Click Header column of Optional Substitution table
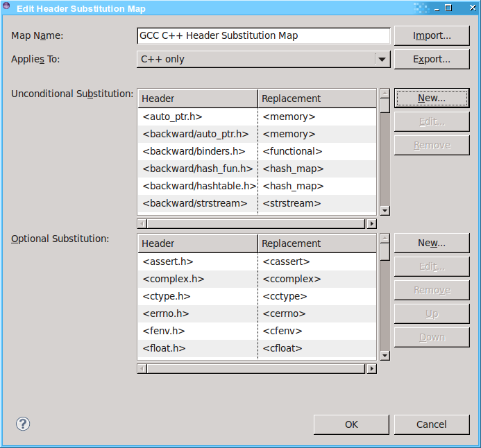The image size is (481, 448). tap(198, 243)
